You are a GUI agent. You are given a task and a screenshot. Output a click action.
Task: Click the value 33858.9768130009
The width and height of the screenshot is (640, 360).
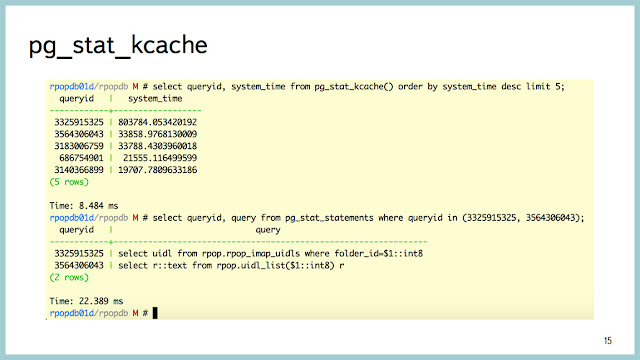click(158, 134)
